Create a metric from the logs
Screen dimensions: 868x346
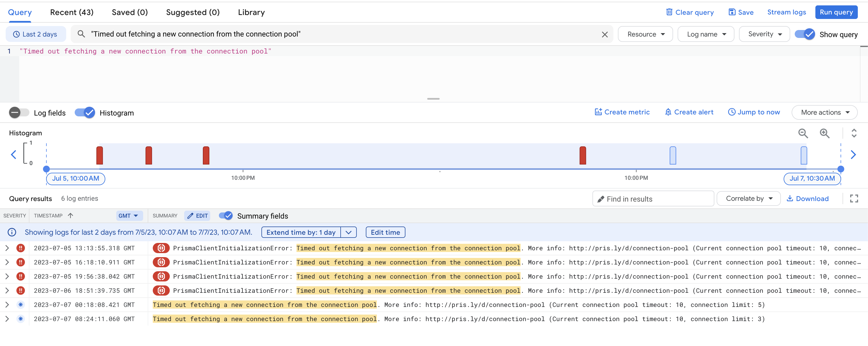[x=622, y=112]
